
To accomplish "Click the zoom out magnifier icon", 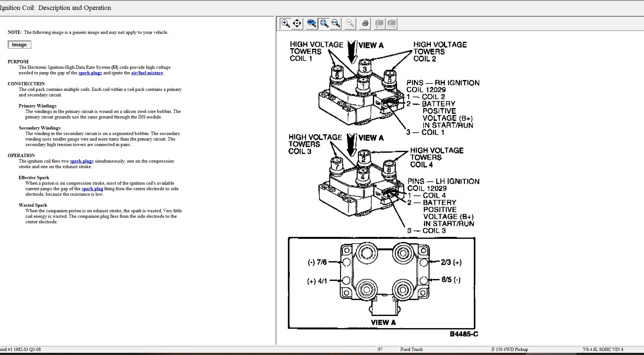I will pyautogui.click(x=350, y=24).
